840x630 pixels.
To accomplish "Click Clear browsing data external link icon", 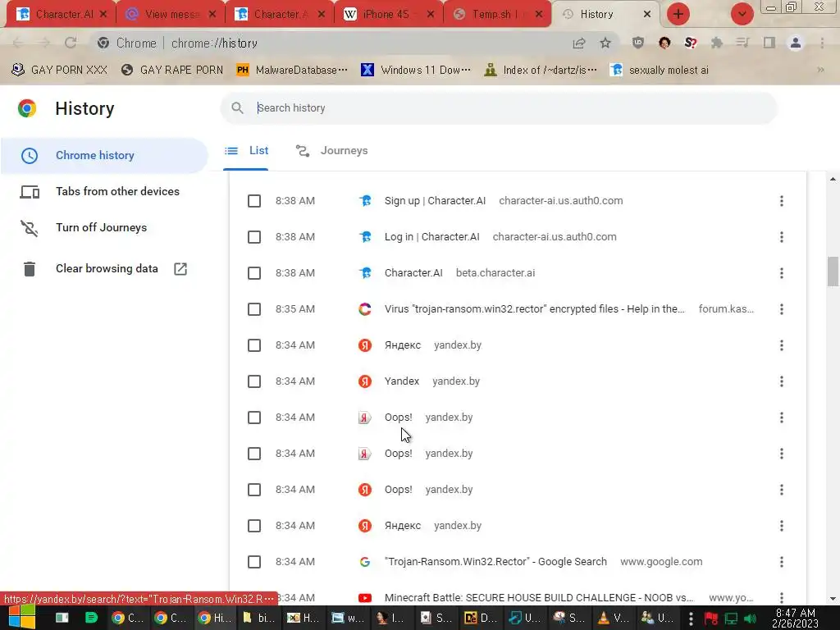I will click(180, 269).
